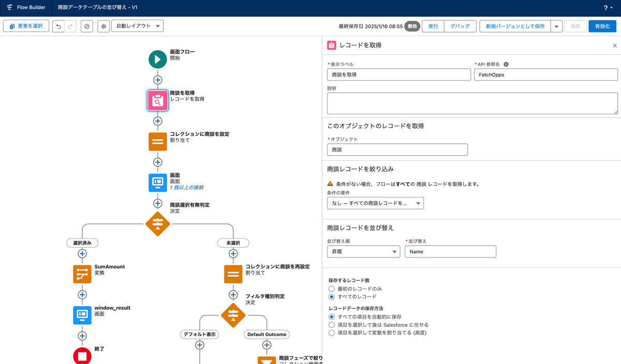Click the API 参照名 info icon
This screenshot has height=364, width=621.
click(x=506, y=64)
